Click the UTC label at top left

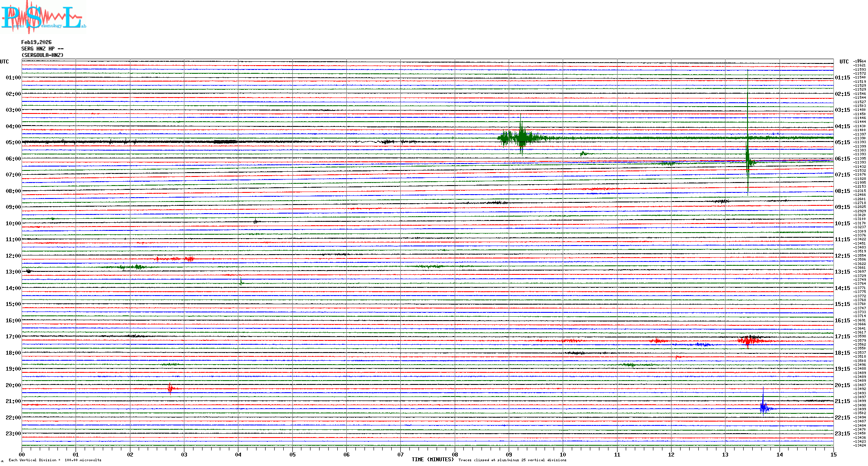coord(4,62)
